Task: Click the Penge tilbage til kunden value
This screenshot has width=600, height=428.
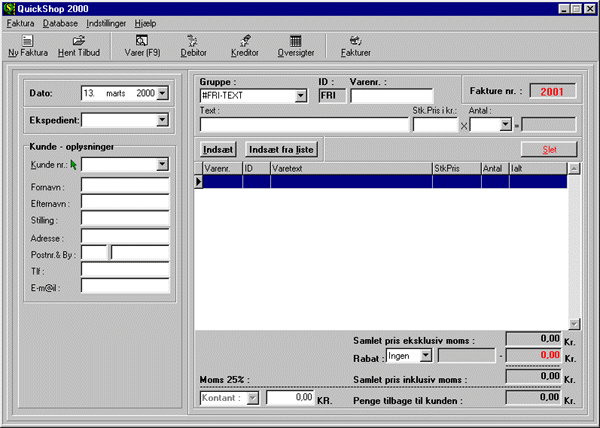Action: click(533, 397)
